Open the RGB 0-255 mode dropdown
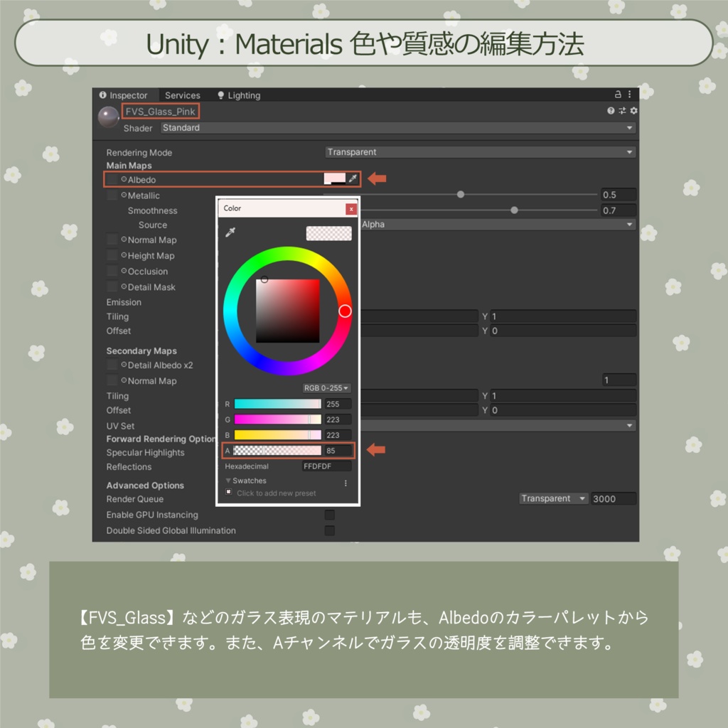 point(328,387)
